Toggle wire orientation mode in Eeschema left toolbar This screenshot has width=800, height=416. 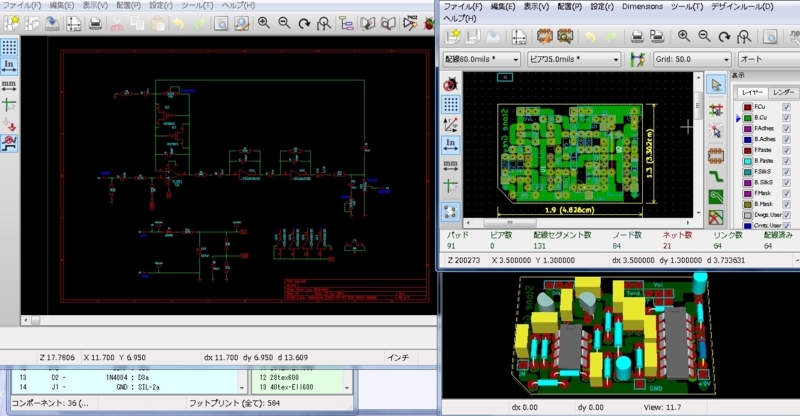pyautogui.click(x=9, y=143)
